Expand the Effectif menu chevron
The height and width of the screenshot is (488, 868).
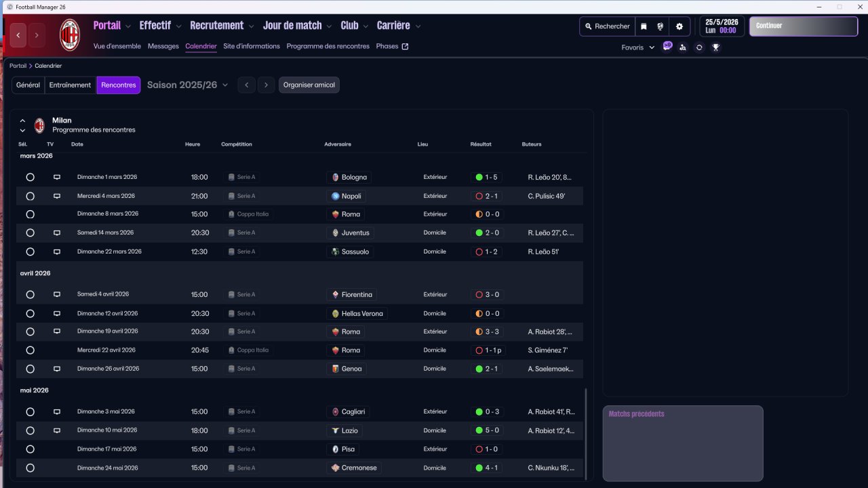click(178, 26)
